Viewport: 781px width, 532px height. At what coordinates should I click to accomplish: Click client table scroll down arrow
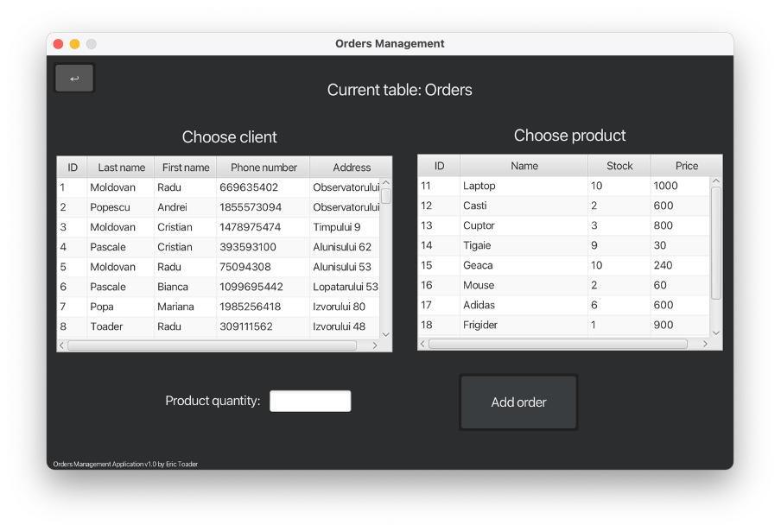tap(385, 334)
